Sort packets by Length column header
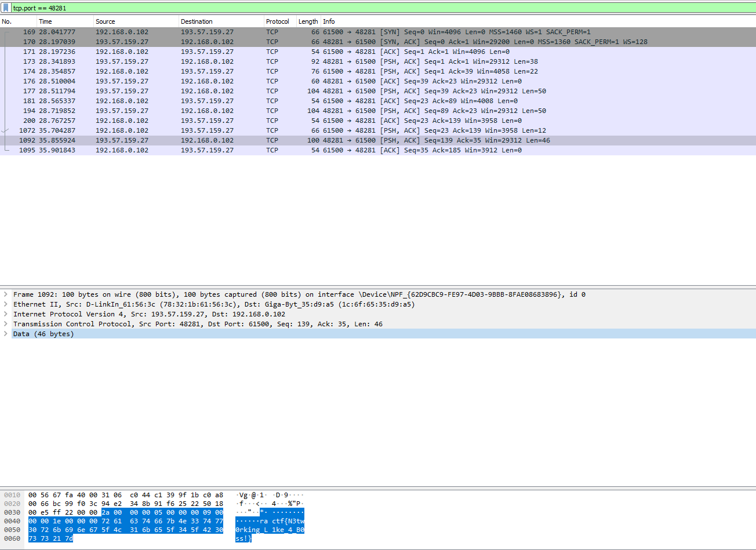 308,21
